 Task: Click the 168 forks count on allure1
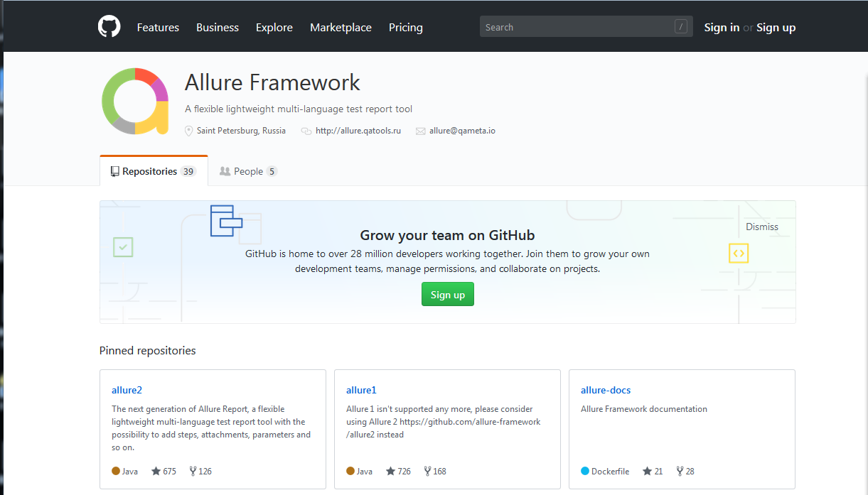440,471
